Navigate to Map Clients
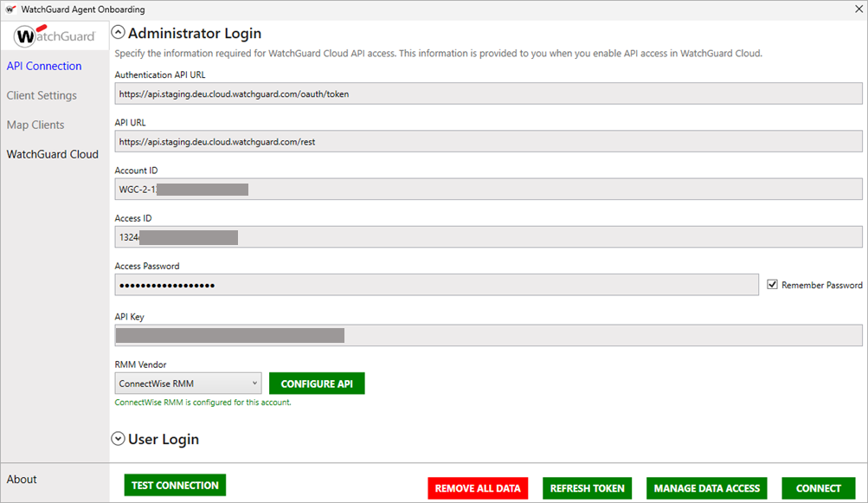 (x=35, y=125)
